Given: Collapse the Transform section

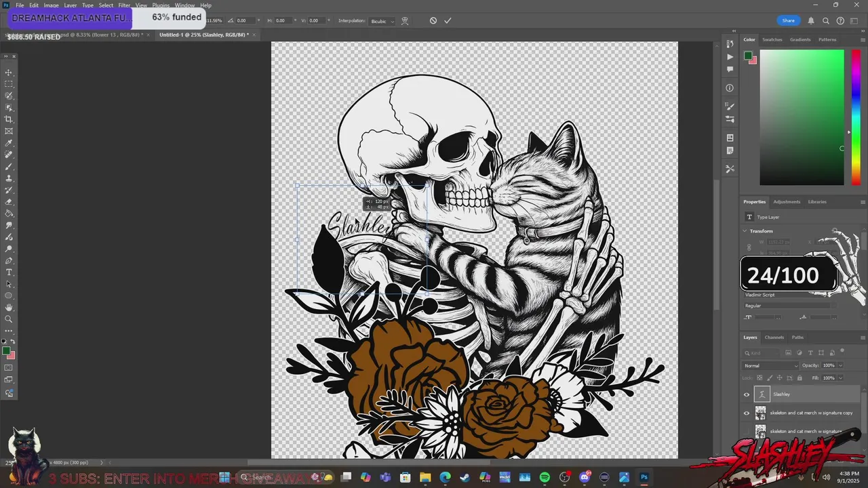Looking at the screenshot, I should pyautogui.click(x=745, y=231).
